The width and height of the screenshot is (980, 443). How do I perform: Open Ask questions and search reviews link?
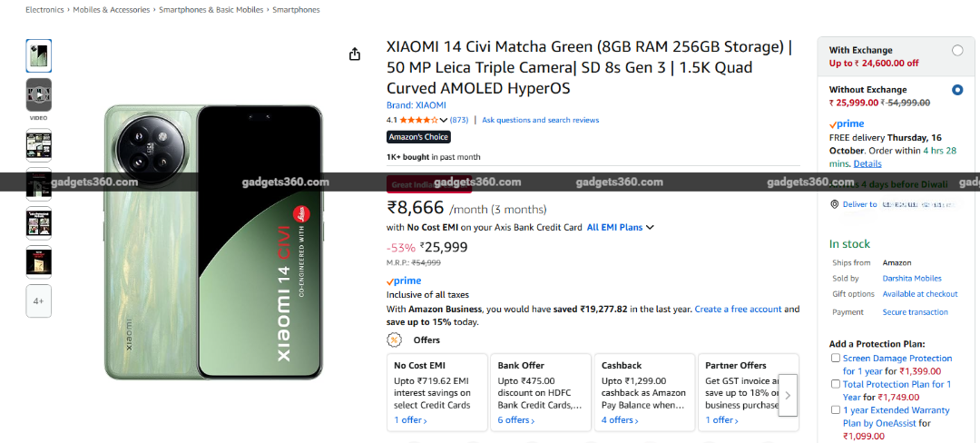(x=540, y=120)
